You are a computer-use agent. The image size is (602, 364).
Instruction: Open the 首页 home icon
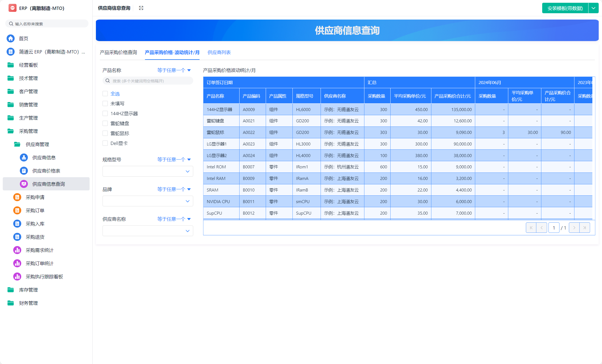click(11, 38)
